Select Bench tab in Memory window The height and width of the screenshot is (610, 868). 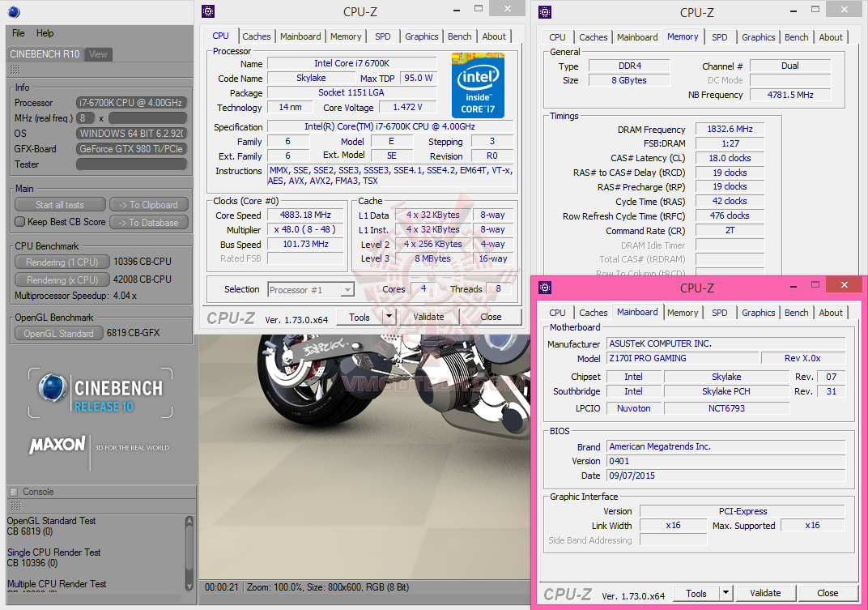[796, 37]
